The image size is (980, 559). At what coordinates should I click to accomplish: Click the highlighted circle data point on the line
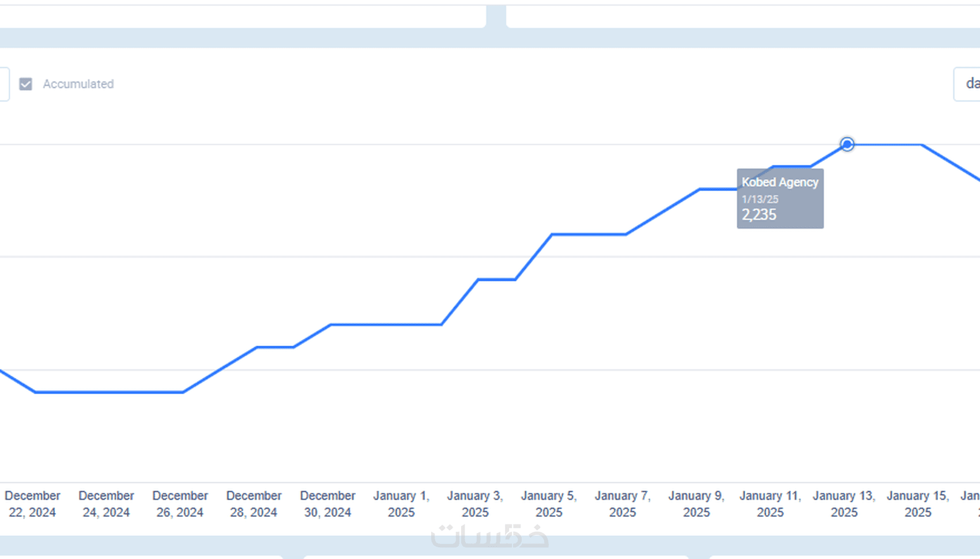847,144
